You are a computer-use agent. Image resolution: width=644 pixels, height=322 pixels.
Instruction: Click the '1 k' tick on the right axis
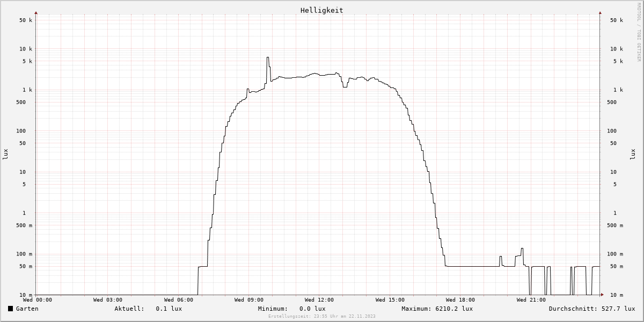618,90
